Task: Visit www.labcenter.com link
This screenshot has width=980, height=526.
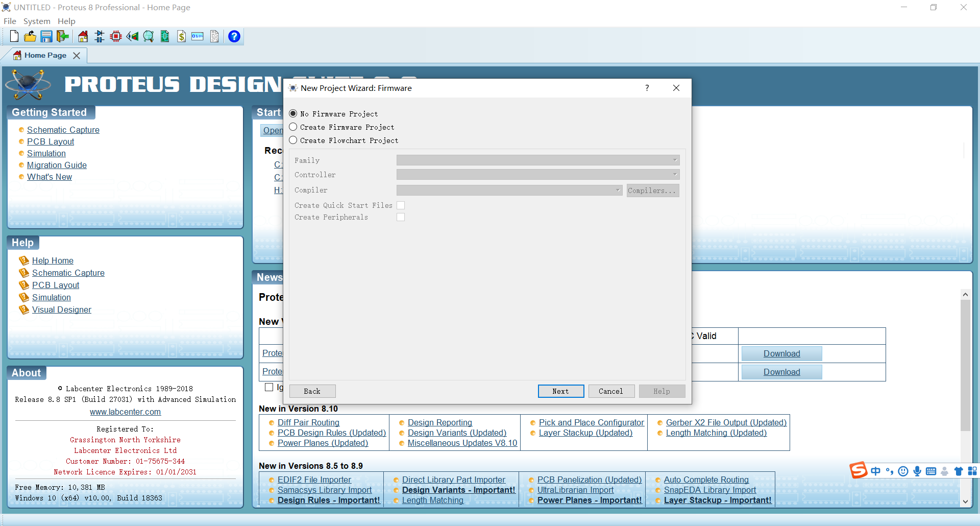Action: click(125, 412)
